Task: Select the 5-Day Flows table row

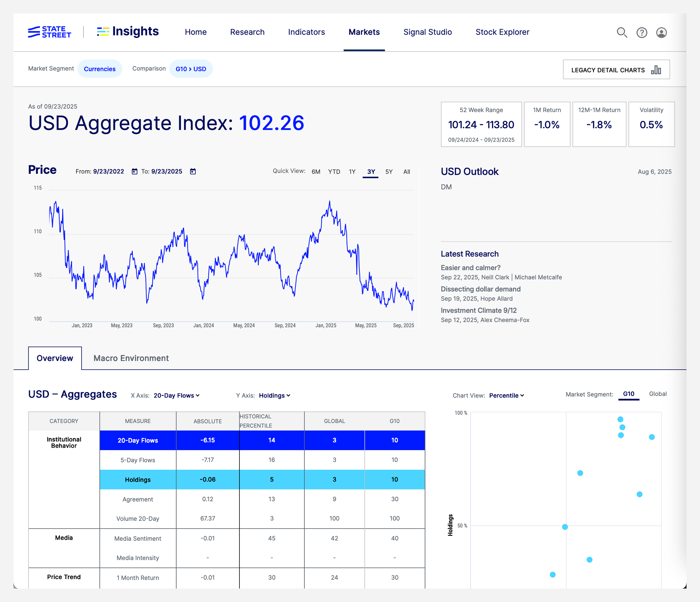Action: pyautogui.click(x=137, y=460)
